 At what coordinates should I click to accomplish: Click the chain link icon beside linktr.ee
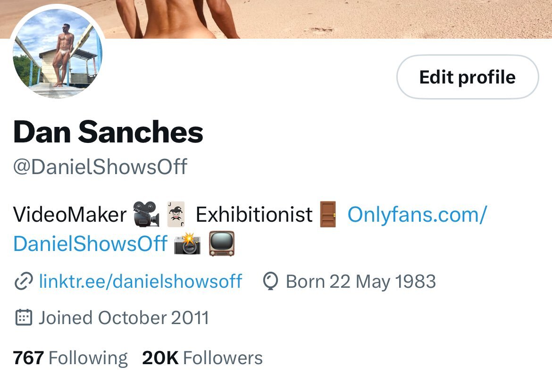(24, 282)
